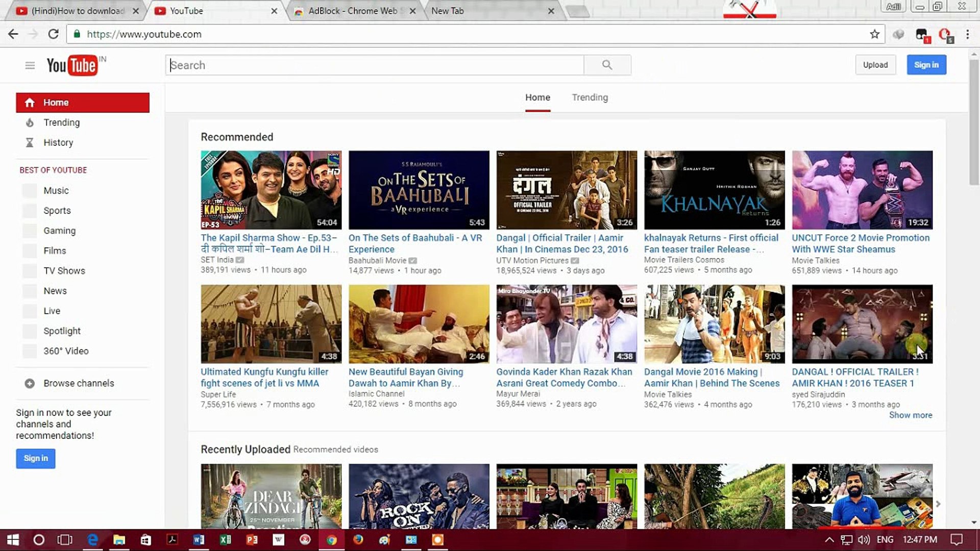Open the Trending sidebar item
Screen dimensions: 980x551
point(61,122)
